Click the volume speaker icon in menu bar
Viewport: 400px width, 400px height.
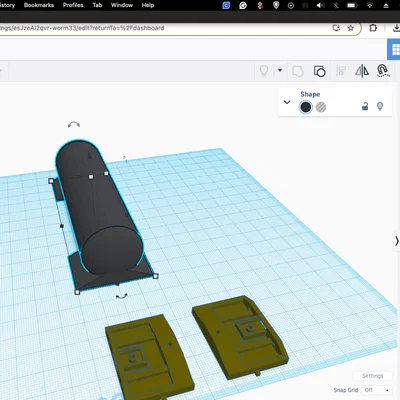(x=320, y=5)
